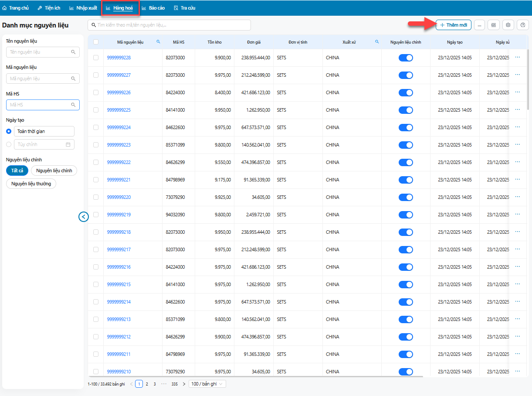Viewport: 532px width, 396px height.
Task: Open the calendar icon in Tùy chỉnh field
Action: pyautogui.click(x=68, y=144)
